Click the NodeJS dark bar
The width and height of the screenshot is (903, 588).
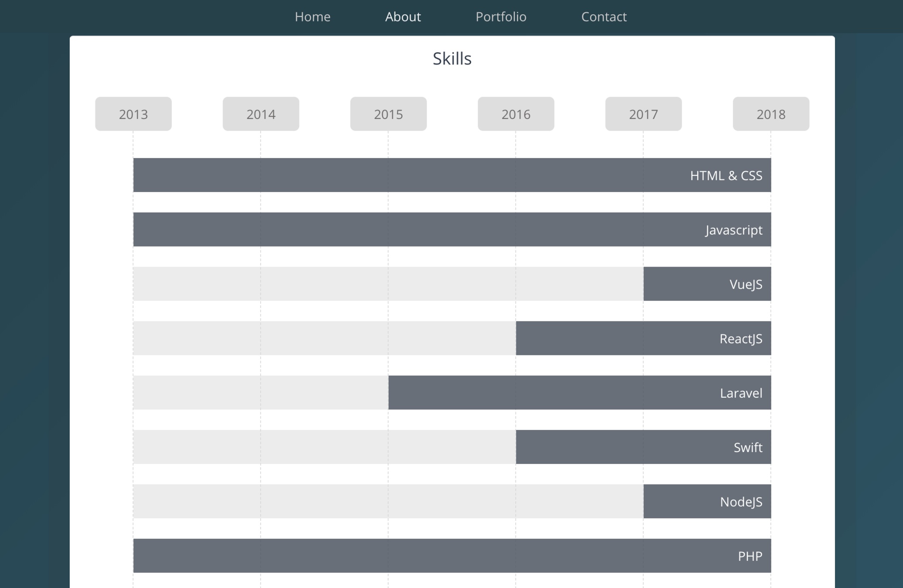click(707, 501)
